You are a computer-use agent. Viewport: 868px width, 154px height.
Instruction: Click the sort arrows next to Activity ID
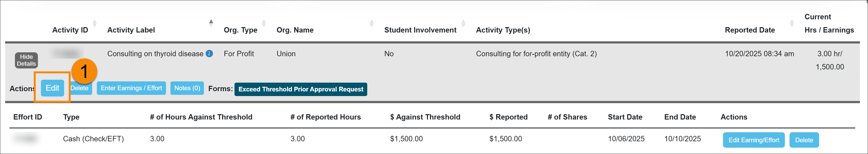pyautogui.click(x=95, y=23)
